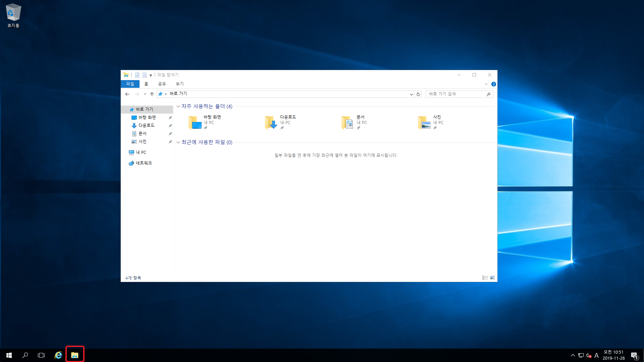This screenshot has width=644, height=362.
Task: Click the muted volume tray icon
Action: 589,355
